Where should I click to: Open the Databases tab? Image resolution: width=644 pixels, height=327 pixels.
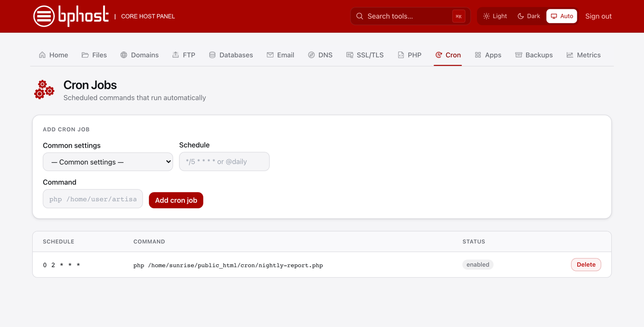(x=231, y=55)
